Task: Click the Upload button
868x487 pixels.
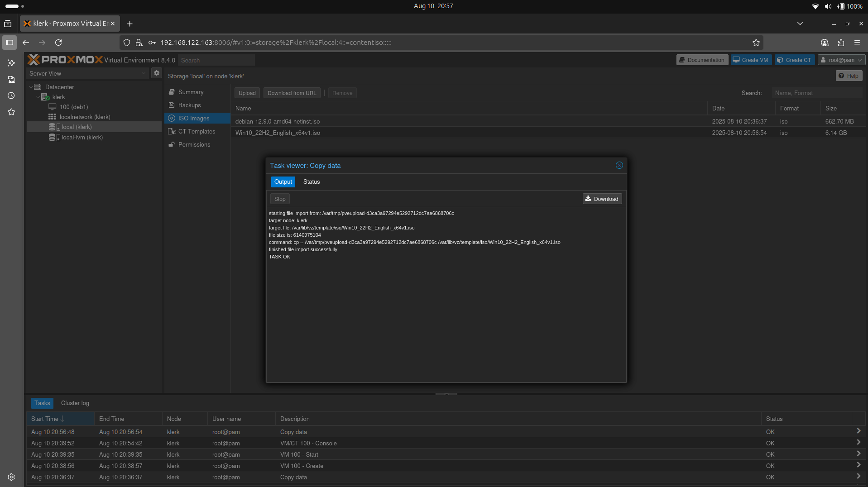Action: click(247, 93)
